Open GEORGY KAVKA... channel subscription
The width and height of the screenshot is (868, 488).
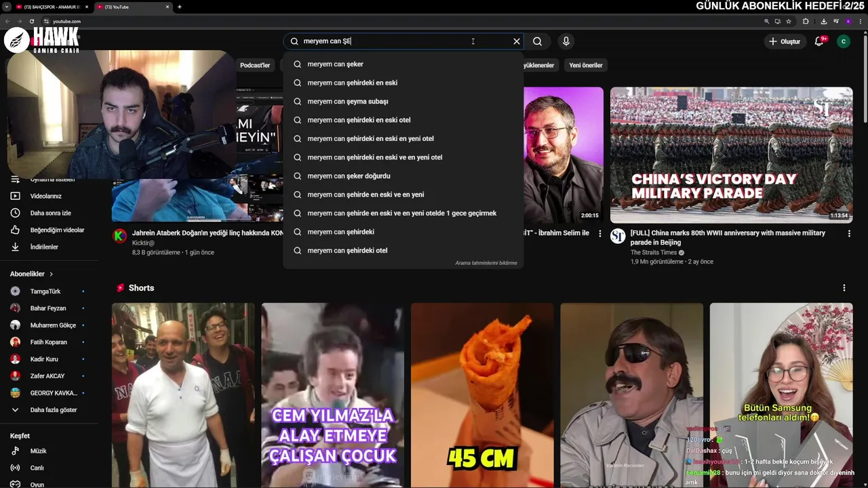(x=54, y=393)
